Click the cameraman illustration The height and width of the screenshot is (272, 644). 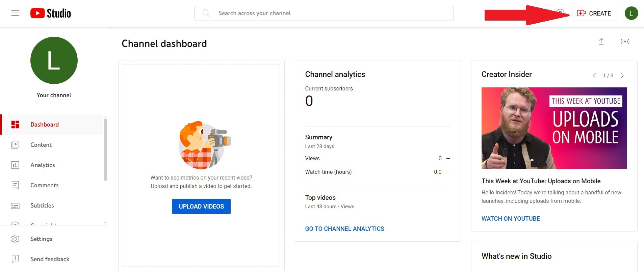[x=205, y=145]
